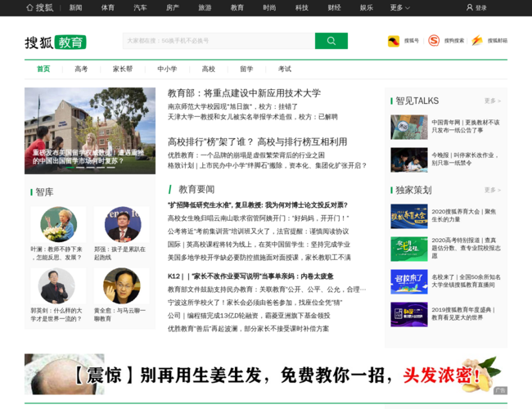Screen dimensions: 532x409
Task: Click 更多 next to 独家策划
Action: pos(493,190)
